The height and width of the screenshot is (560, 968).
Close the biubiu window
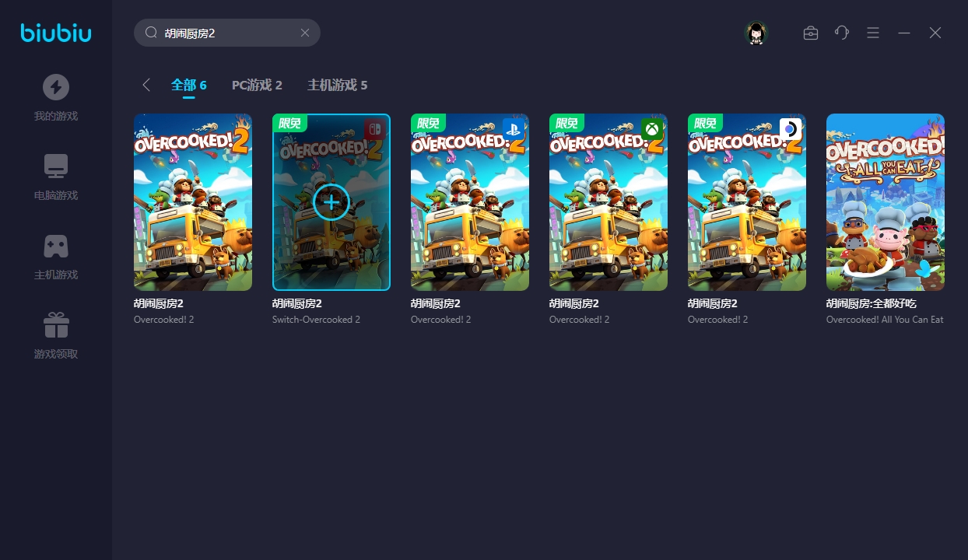coord(935,33)
